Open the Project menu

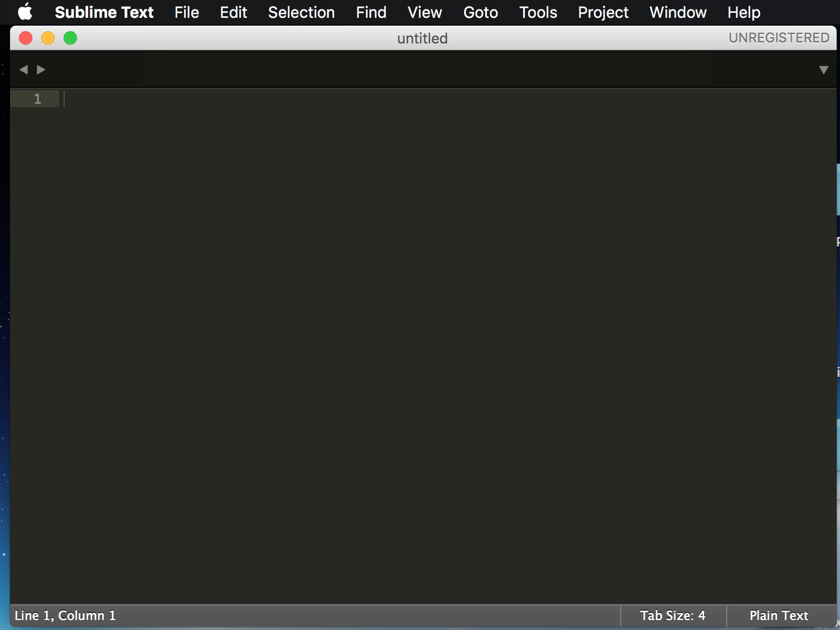(603, 12)
